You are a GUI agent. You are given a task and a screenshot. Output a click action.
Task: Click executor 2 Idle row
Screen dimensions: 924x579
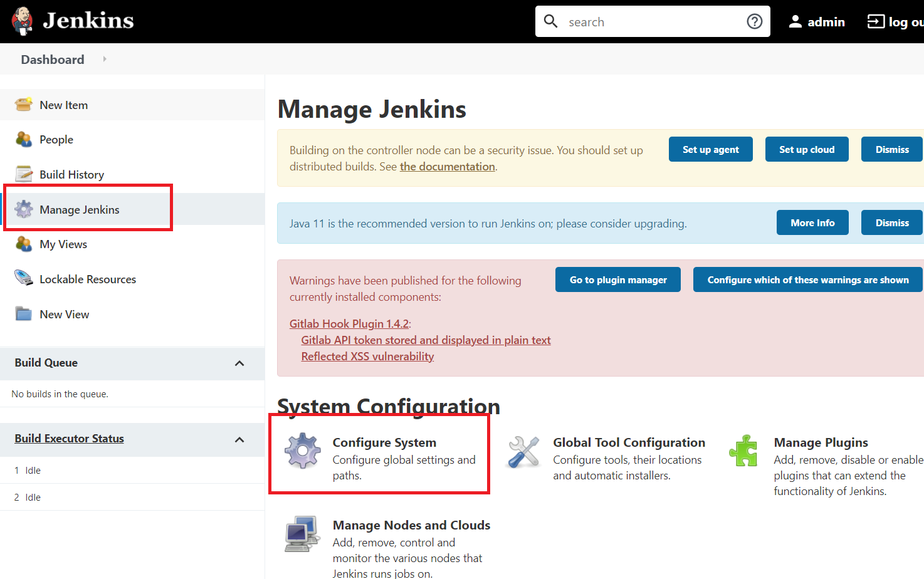click(x=132, y=498)
